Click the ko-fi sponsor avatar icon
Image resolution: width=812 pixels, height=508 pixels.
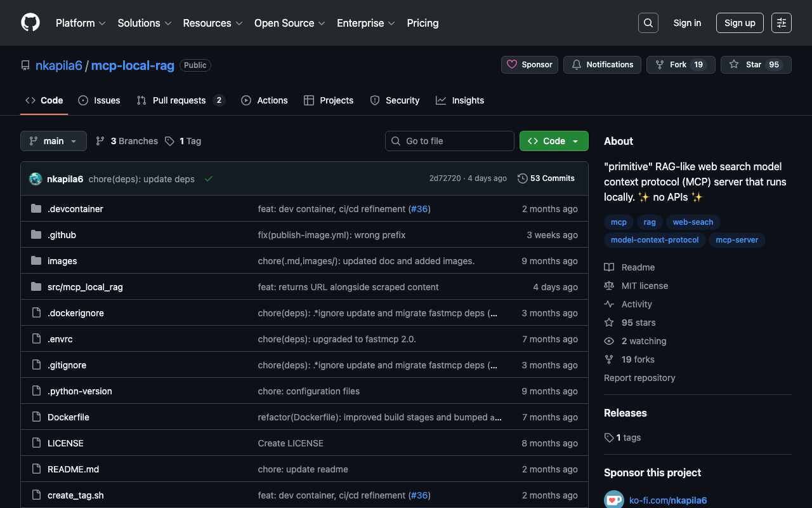613,500
